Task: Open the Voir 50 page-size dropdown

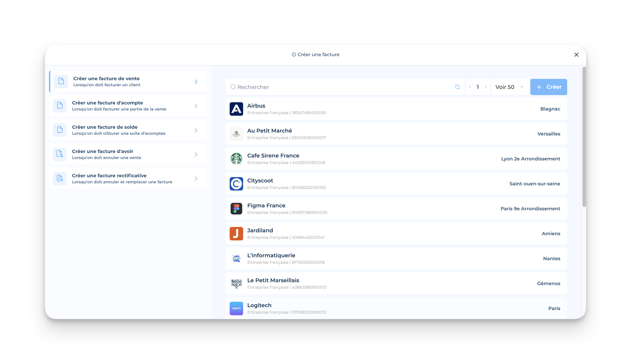Action: [509, 87]
